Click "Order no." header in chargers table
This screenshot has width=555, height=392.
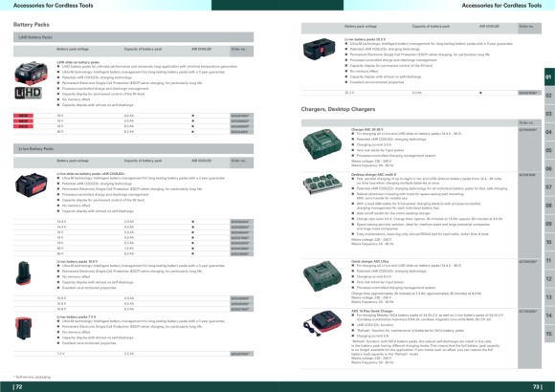[x=526, y=122]
